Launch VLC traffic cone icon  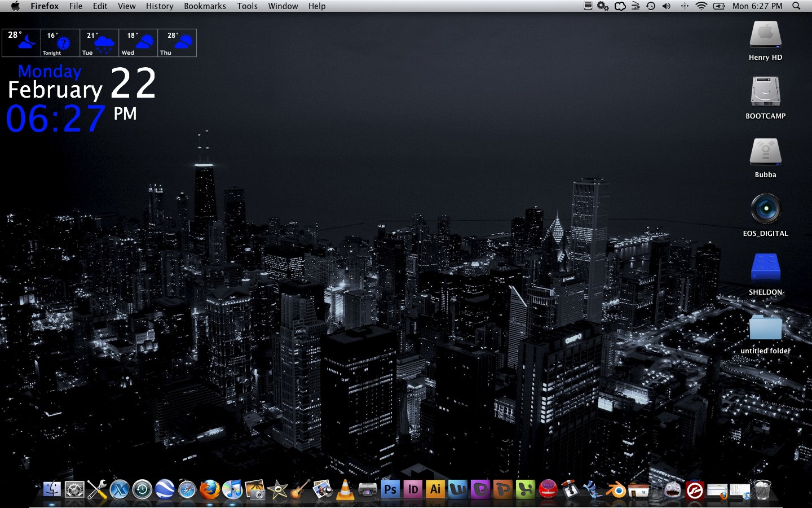tap(345, 489)
